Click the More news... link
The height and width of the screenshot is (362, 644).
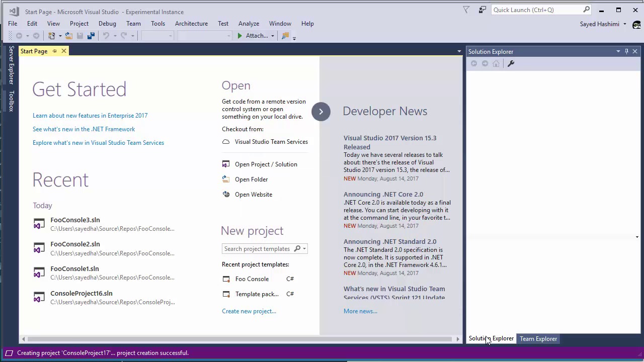(x=360, y=311)
